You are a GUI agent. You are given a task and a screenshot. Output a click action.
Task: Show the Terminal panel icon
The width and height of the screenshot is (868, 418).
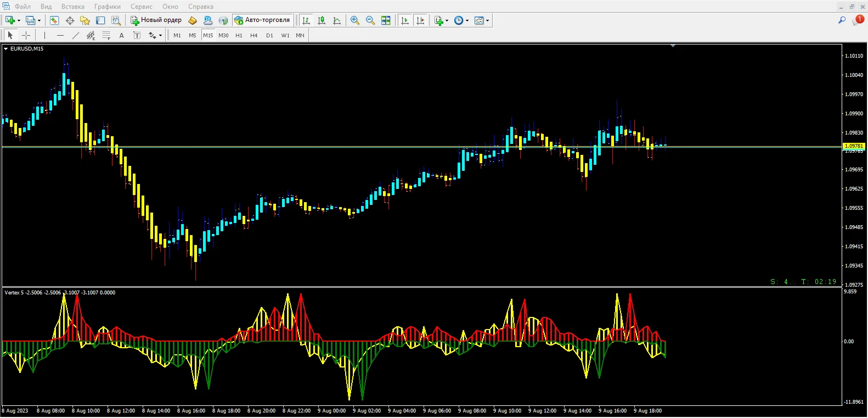pyautogui.click(x=100, y=20)
